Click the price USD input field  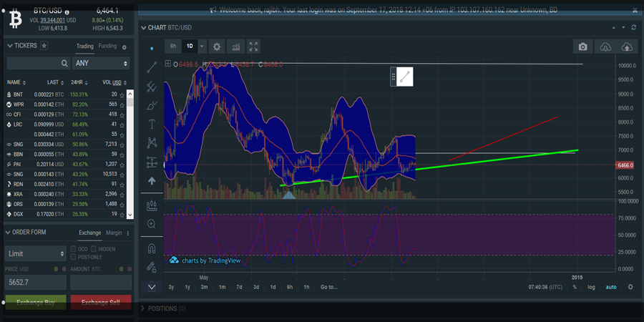pos(35,283)
